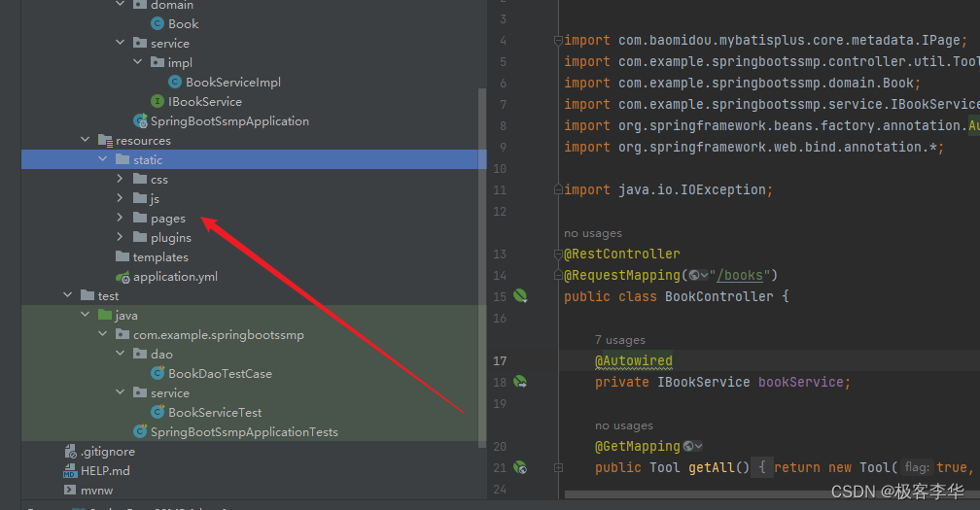Click the "7 usages" hint above bookService

[x=620, y=340]
